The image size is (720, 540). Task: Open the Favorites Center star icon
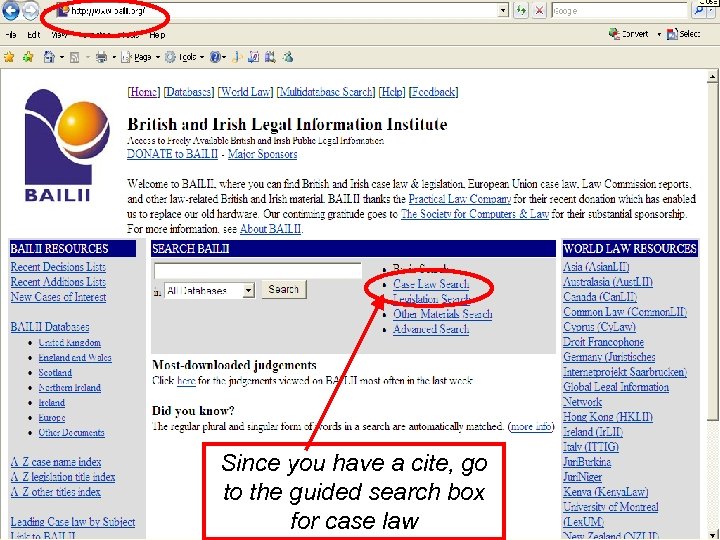pos(9,57)
